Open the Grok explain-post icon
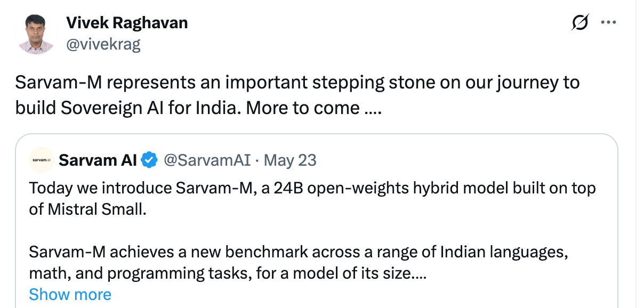This screenshot has height=308, width=644. [579, 23]
